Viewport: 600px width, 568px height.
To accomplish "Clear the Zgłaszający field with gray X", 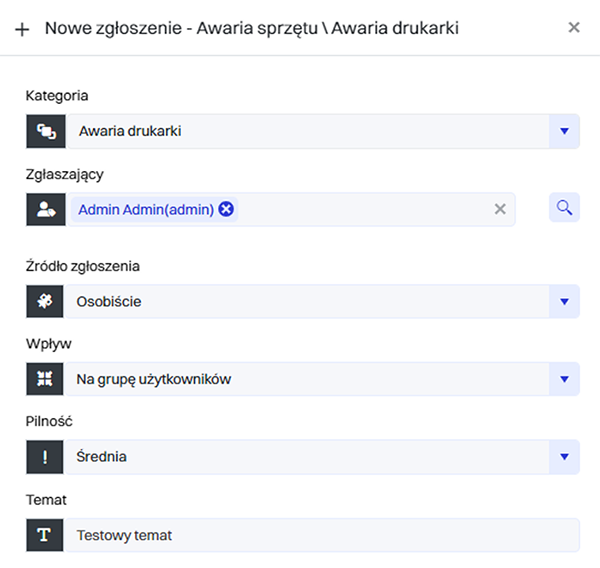I will point(500,209).
